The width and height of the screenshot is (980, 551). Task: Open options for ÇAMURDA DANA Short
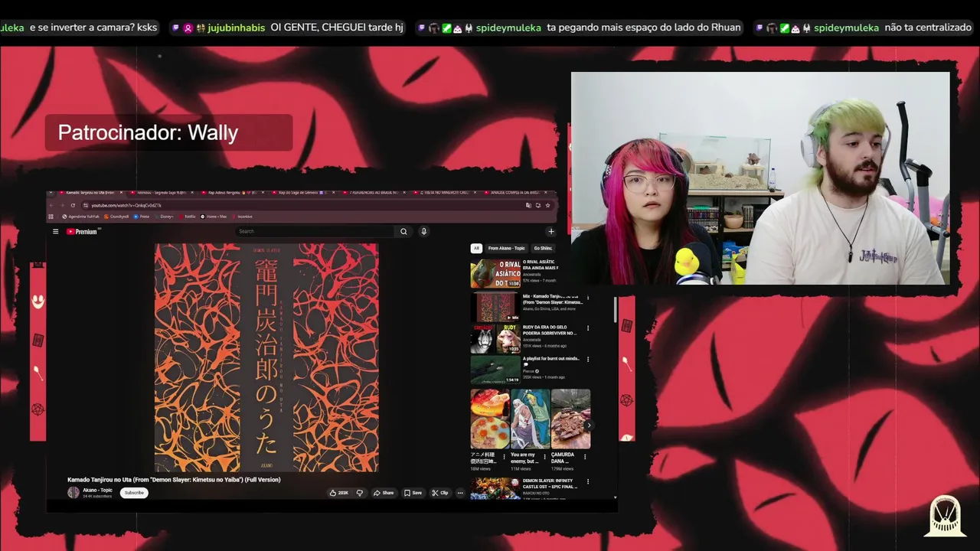pyautogui.click(x=586, y=457)
